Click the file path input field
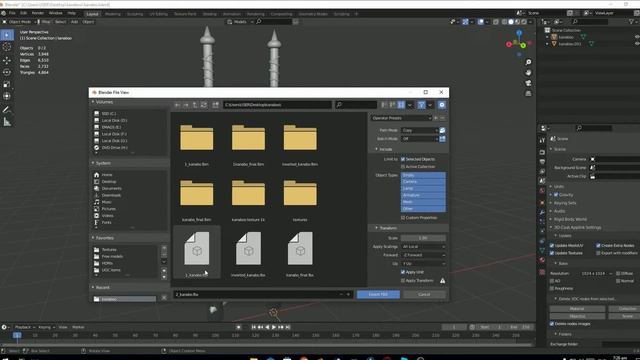Screen dimensions: 640x360 (x=277, y=105)
